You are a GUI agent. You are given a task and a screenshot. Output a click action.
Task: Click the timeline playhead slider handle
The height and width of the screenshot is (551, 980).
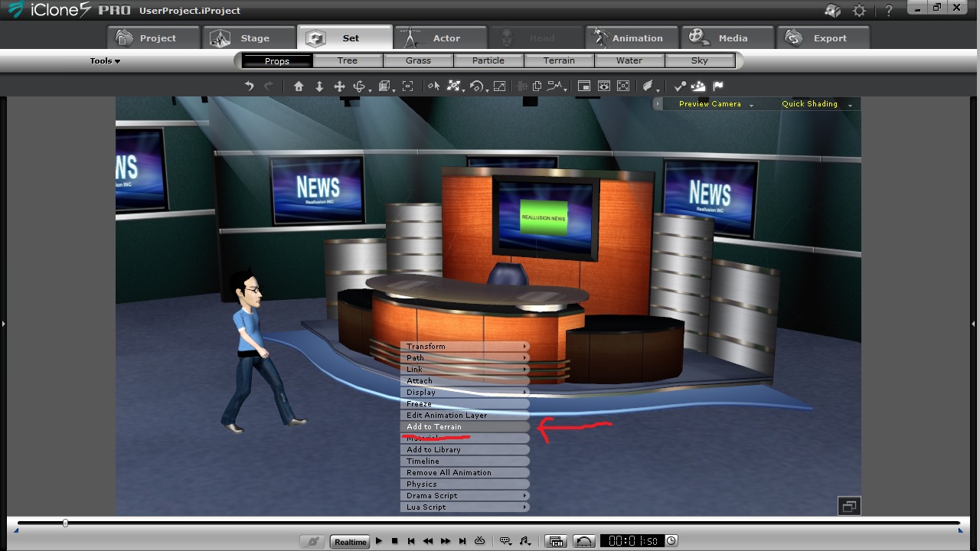(65, 523)
